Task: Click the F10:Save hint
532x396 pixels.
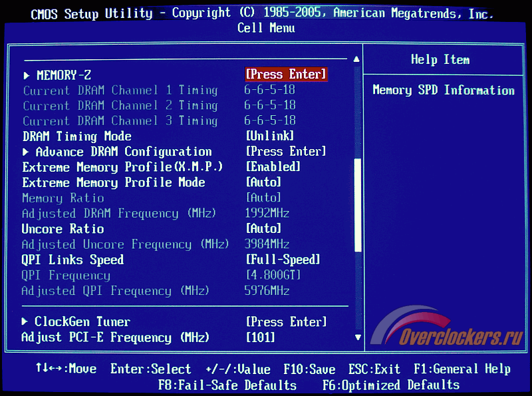Action: 309,369
